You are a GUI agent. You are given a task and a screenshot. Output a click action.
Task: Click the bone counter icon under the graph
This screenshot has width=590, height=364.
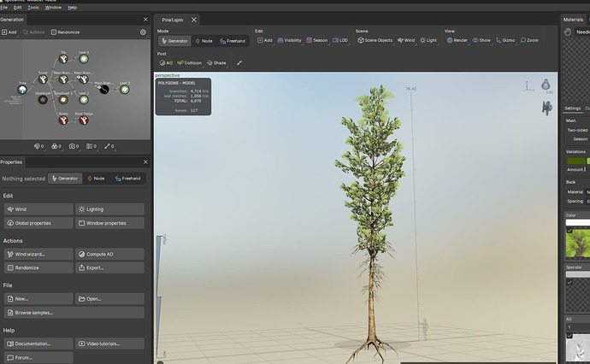109,146
